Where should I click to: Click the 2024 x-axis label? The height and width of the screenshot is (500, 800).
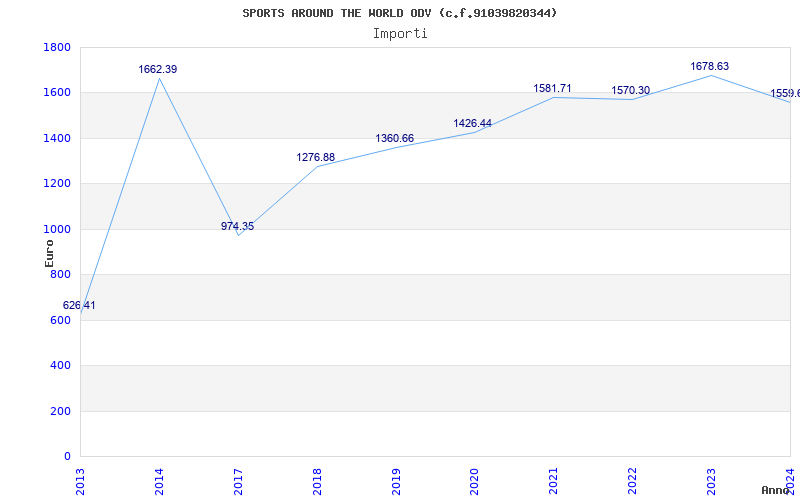(790, 482)
